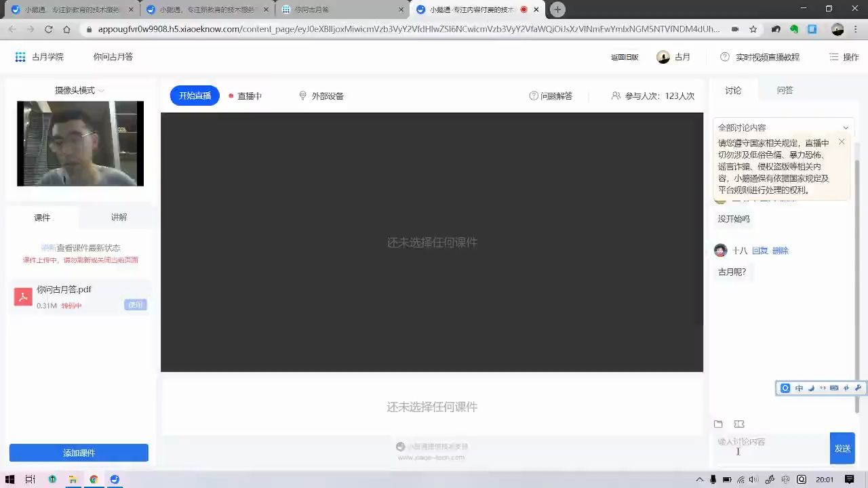868x488 pixels.
Task: Click the participant person icon next to 参与人次
Action: pos(616,96)
